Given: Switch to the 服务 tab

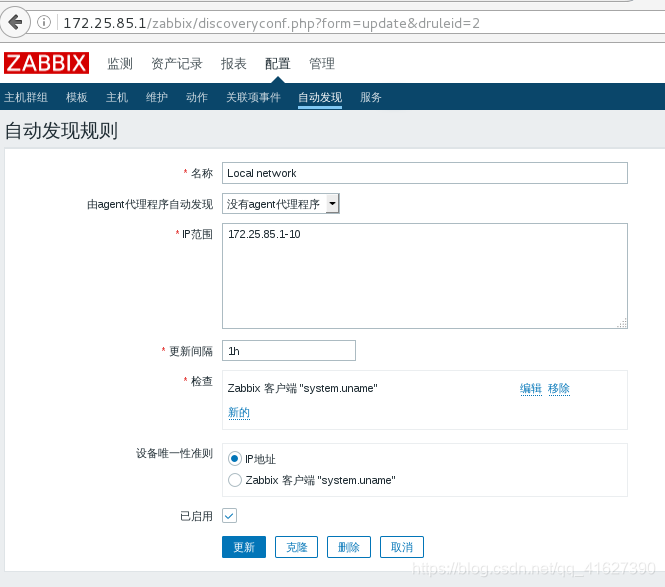Looking at the screenshot, I should tap(371, 97).
